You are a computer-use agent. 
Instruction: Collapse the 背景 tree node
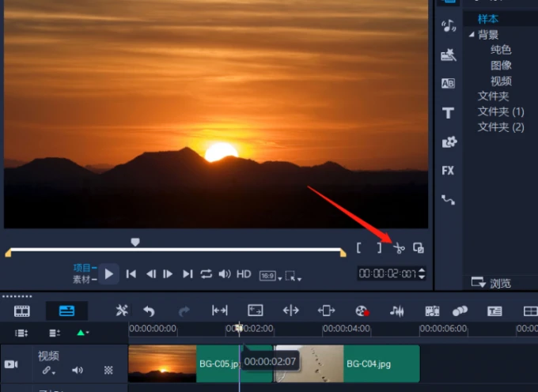point(472,35)
